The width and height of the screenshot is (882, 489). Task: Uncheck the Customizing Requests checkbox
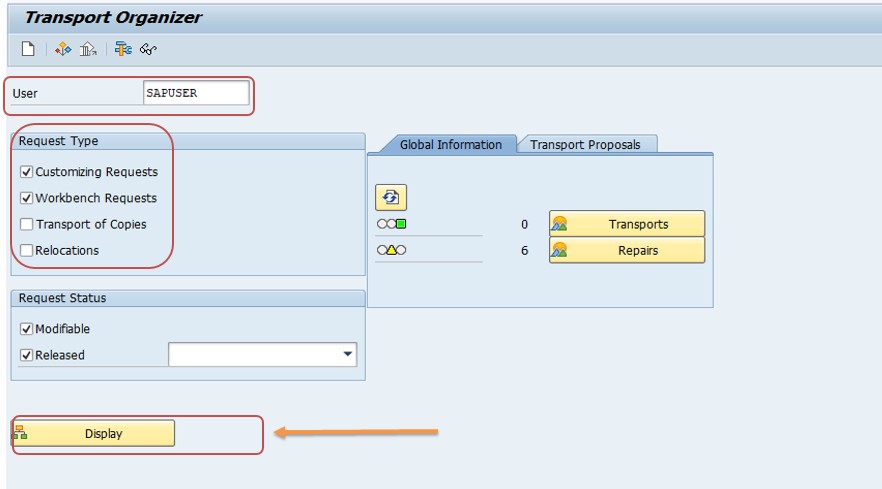[x=27, y=172]
